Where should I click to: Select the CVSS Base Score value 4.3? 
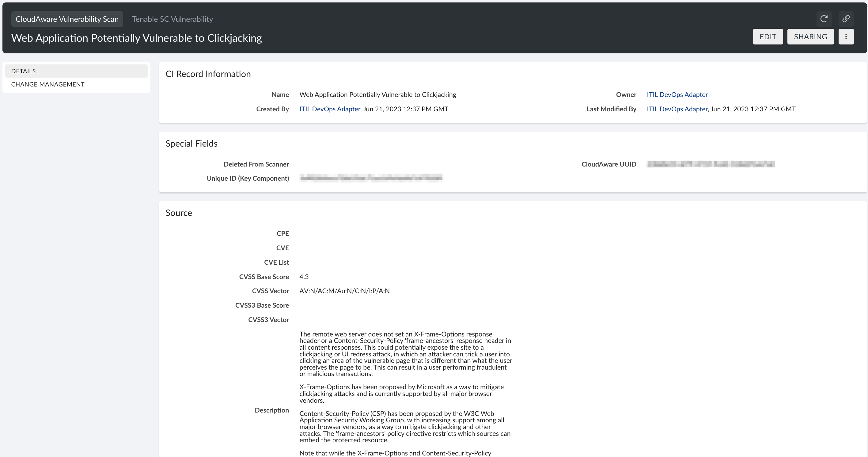click(x=304, y=277)
